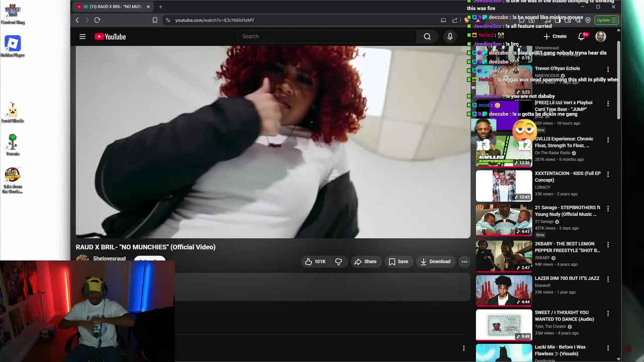Open options for Lucki Mix video
Screen dimensions: 644x362
coord(608,348)
